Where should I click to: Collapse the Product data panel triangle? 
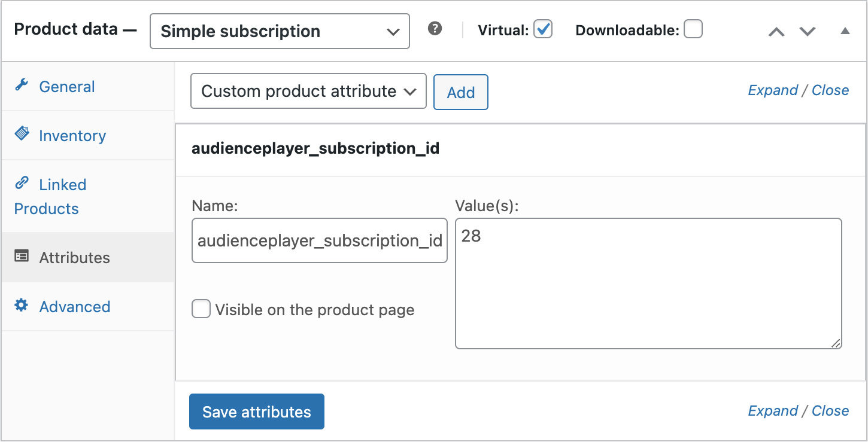[x=845, y=31]
